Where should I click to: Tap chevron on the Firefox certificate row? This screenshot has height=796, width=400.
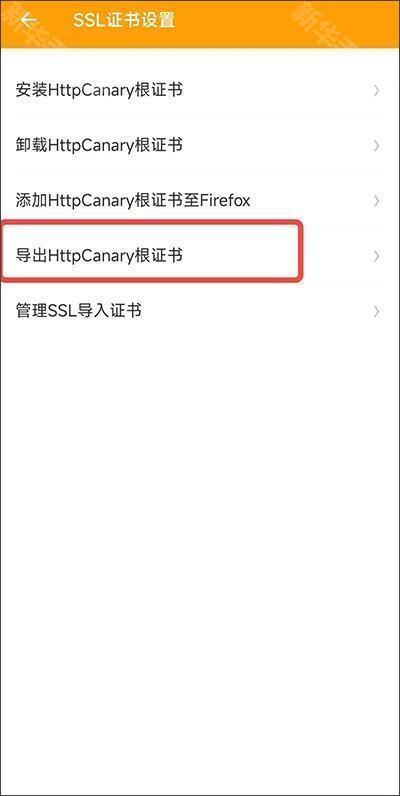point(376,201)
